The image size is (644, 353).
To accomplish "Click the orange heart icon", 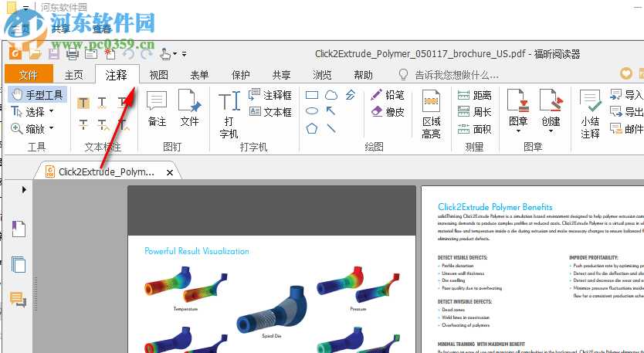I will (626, 74).
